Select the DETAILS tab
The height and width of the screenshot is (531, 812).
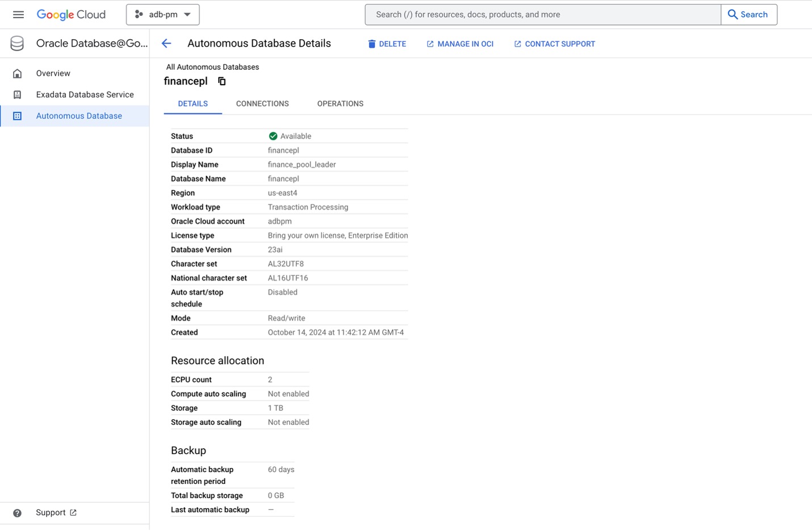192,103
